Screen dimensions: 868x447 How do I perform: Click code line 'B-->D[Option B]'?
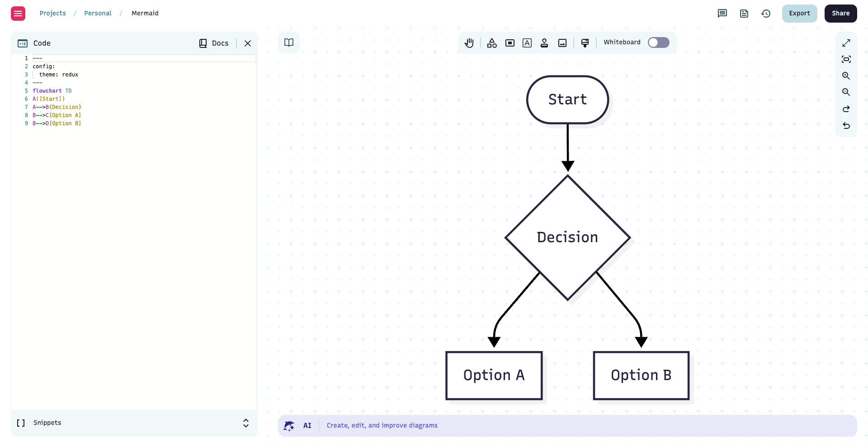[57, 123]
